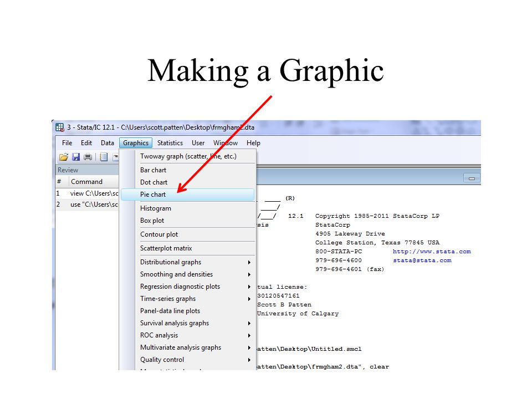Expand Quality control submenu arrow

point(249,360)
